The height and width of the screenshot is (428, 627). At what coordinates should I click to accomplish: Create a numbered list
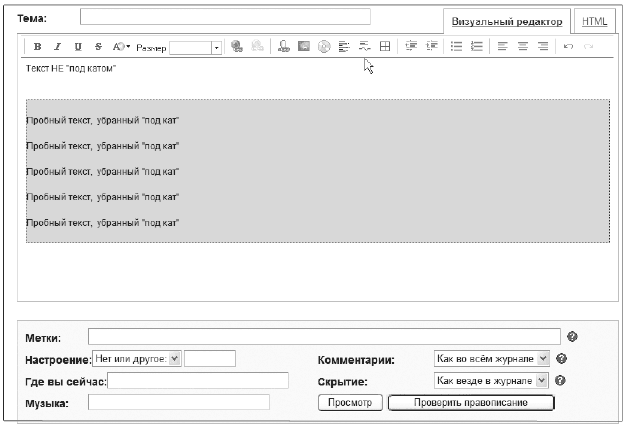[476, 47]
